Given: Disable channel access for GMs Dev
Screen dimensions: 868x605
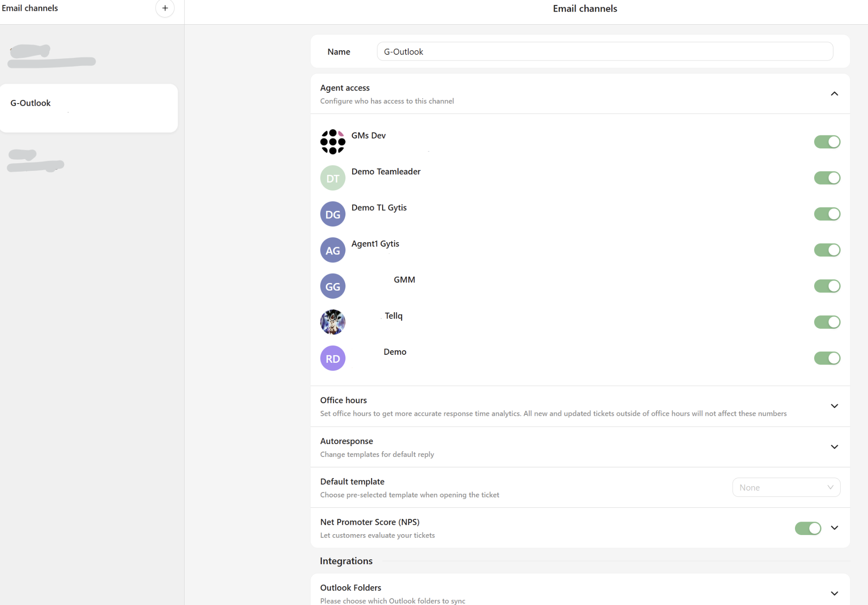Looking at the screenshot, I should [x=826, y=142].
